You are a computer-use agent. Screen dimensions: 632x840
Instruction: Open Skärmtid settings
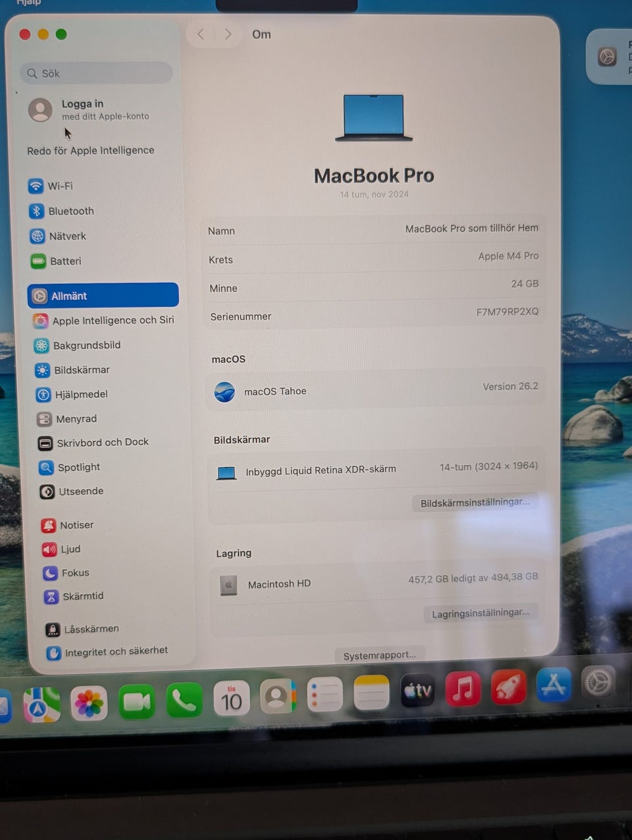point(74,596)
